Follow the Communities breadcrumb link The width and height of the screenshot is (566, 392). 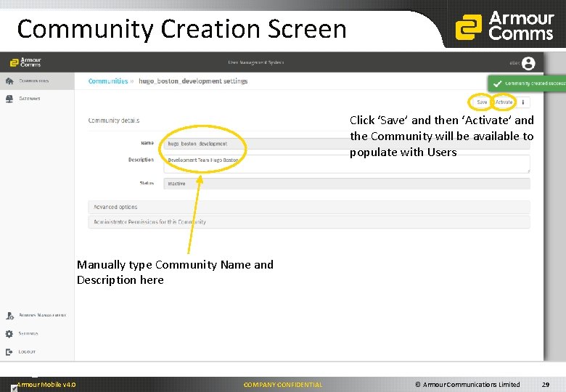108,81
